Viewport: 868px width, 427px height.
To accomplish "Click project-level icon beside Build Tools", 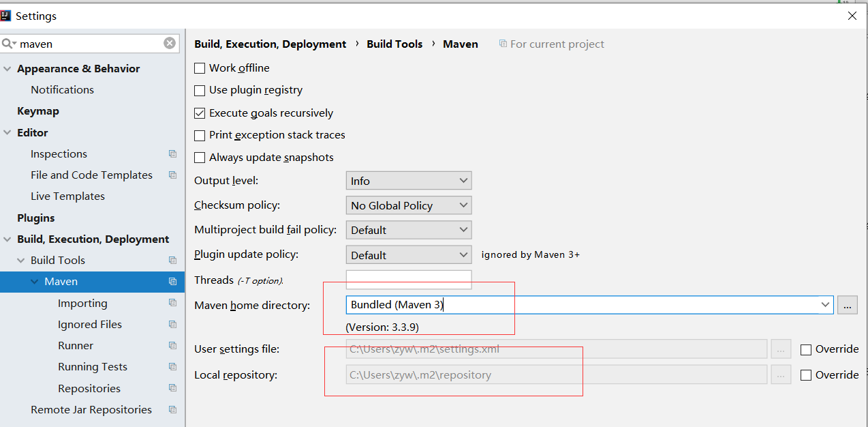I will pos(172,261).
